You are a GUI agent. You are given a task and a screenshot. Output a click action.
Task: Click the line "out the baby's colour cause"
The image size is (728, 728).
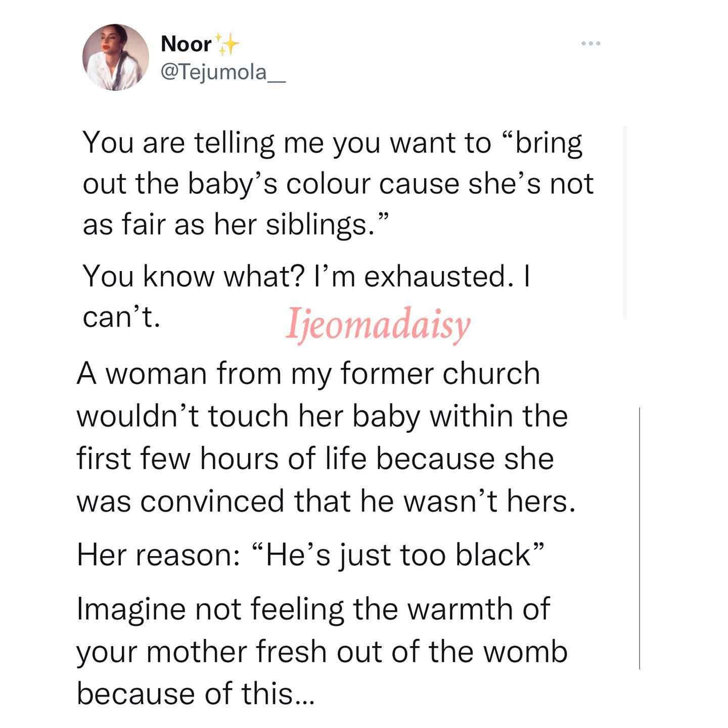click(x=338, y=184)
